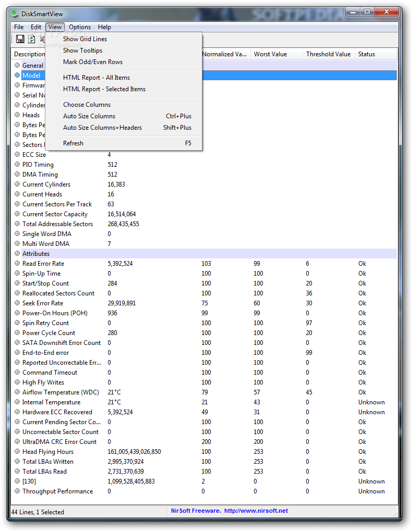Close the open View menu
The image size is (413, 532).
(x=55, y=27)
